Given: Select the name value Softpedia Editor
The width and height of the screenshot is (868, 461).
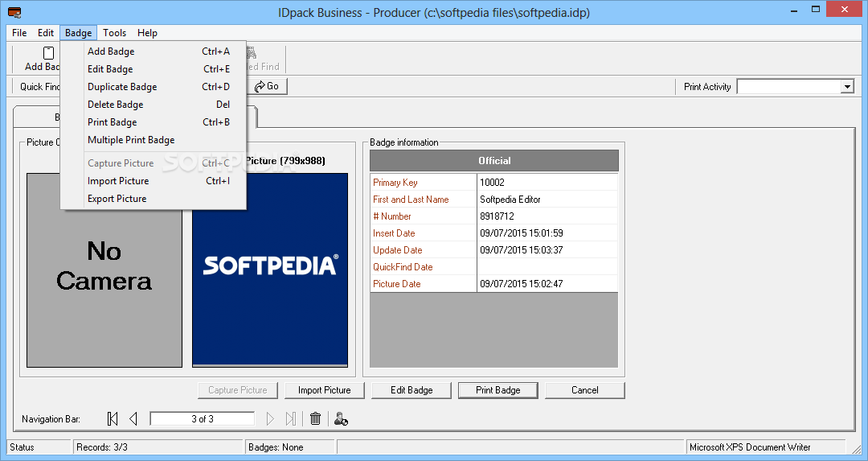Looking at the screenshot, I should coord(510,200).
